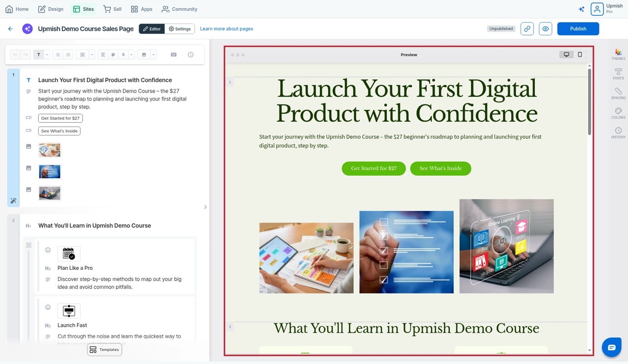Open the clock history icon in toolbar
Viewport: 628px width, 364px height.
(191, 54)
